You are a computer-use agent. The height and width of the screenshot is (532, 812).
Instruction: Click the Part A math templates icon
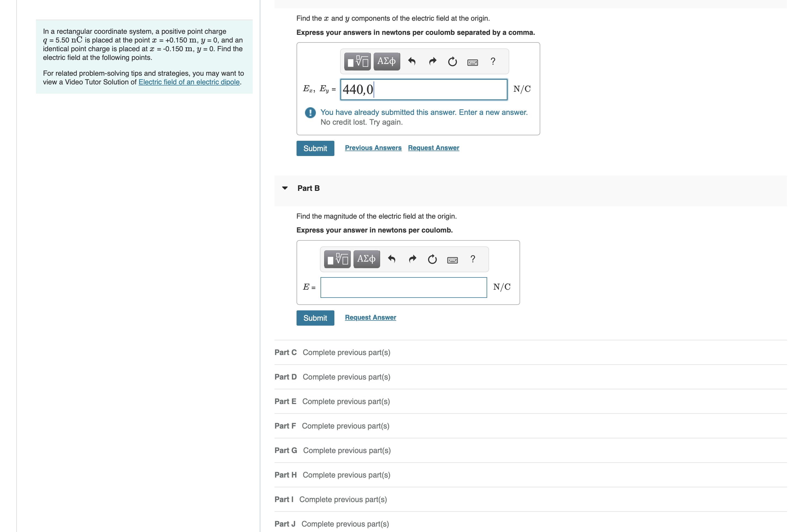click(x=357, y=62)
